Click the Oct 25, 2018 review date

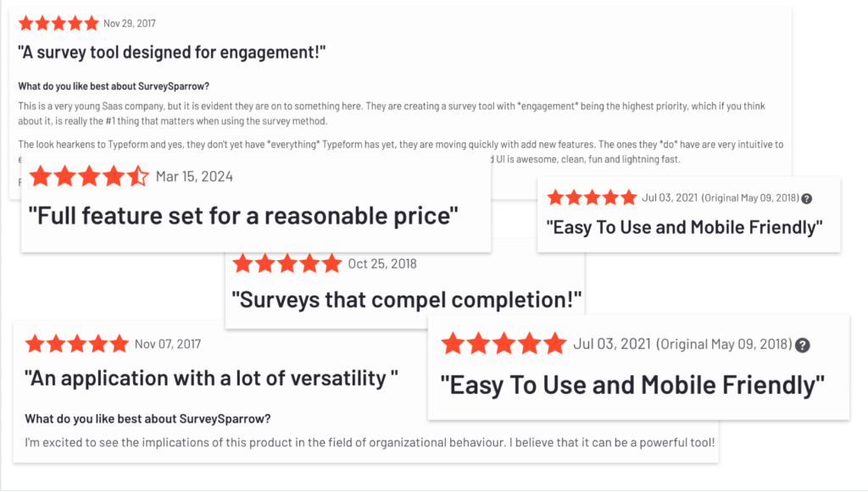click(382, 263)
